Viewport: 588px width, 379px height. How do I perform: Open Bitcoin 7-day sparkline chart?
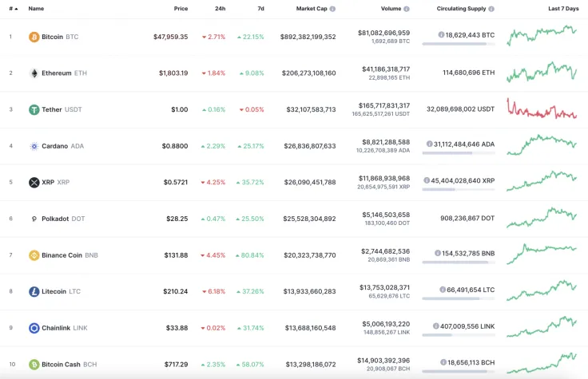pyautogui.click(x=542, y=35)
